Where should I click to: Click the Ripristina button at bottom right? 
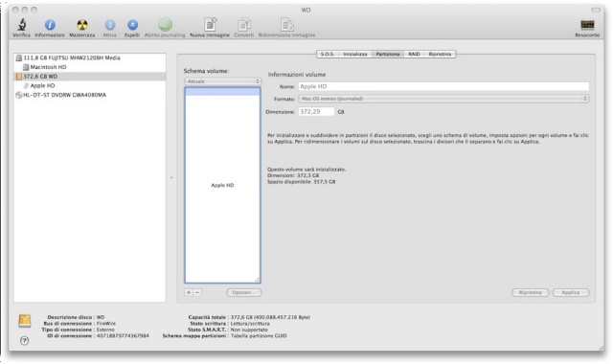point(530,292)
